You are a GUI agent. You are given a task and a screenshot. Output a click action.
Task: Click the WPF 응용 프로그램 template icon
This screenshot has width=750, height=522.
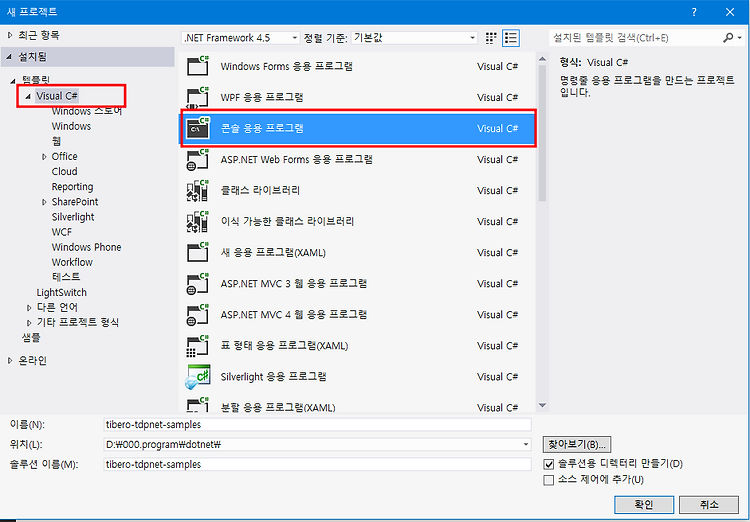198,97
